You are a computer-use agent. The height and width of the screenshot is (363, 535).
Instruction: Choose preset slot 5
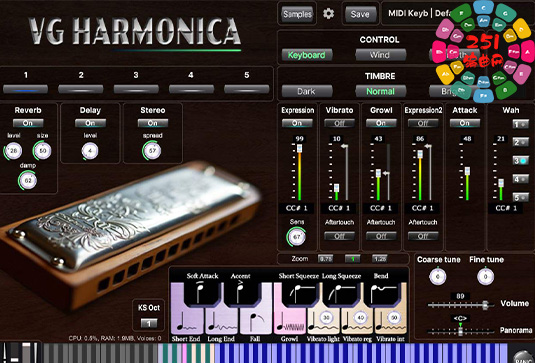click(247, 89)
